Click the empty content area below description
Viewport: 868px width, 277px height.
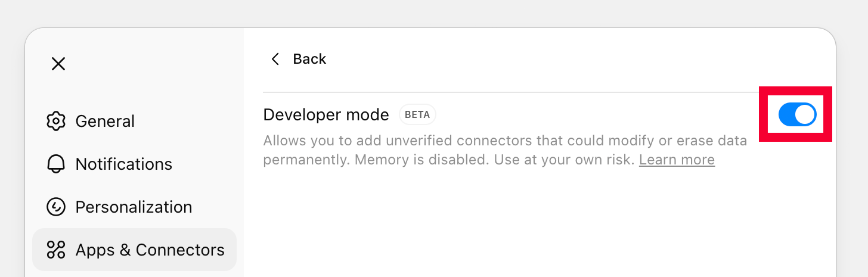coord(537,226)
